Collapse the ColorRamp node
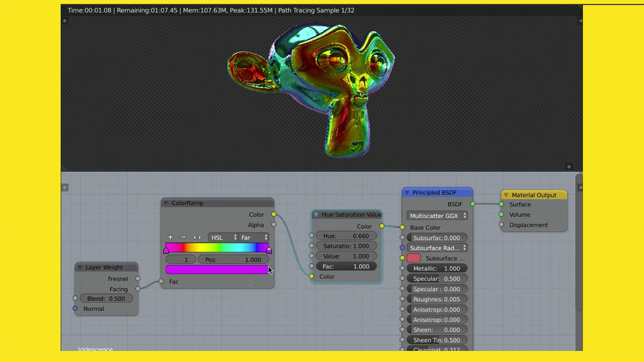The height and width of the screenshot is (362, 644). tap(167, 203)
